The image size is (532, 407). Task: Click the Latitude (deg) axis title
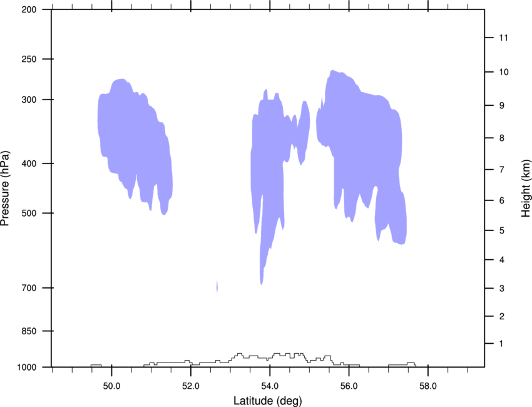(x=267, y=401)
